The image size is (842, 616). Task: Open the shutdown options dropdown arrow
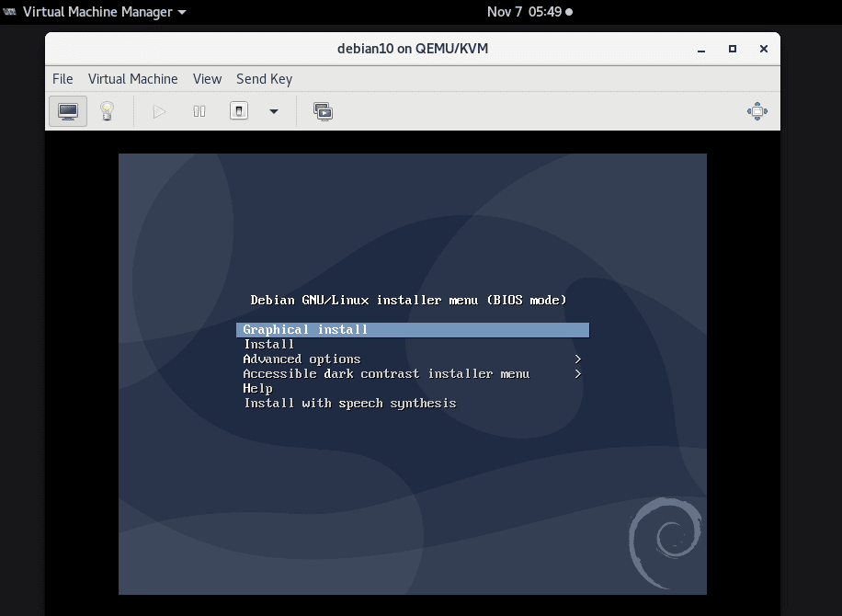(274, 111)
